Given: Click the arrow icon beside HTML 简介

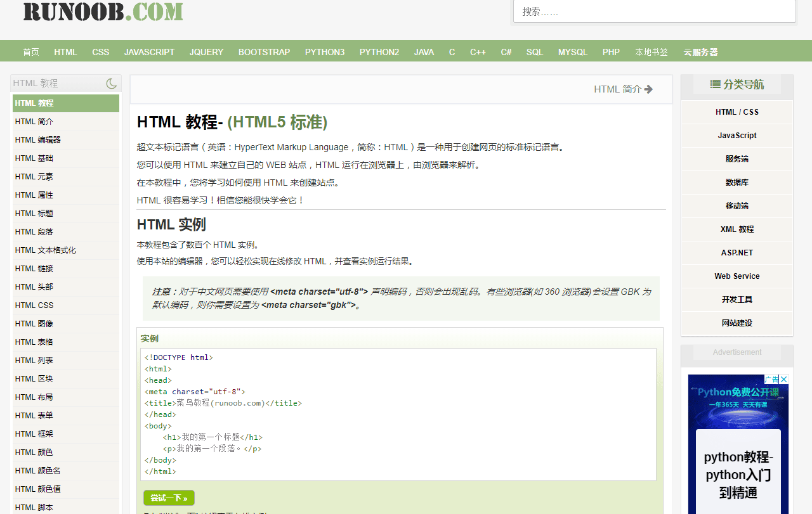Looking at the screenshot, I should 648,89.
